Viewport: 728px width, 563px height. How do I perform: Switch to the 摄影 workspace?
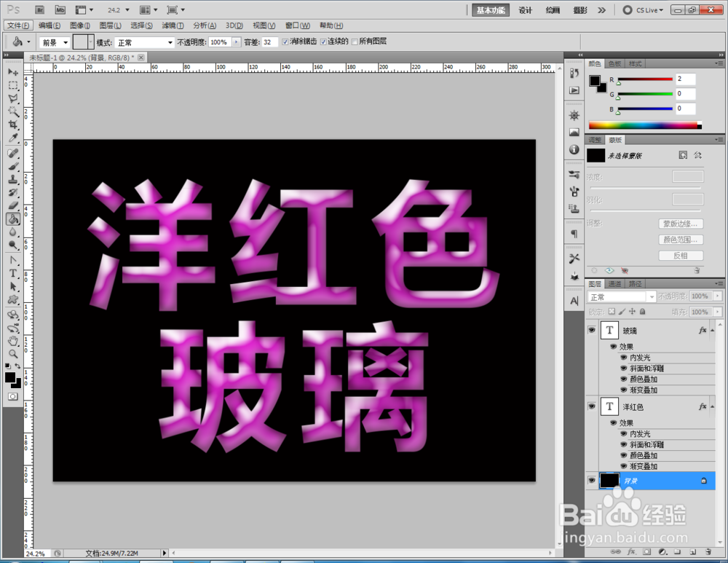580,9
